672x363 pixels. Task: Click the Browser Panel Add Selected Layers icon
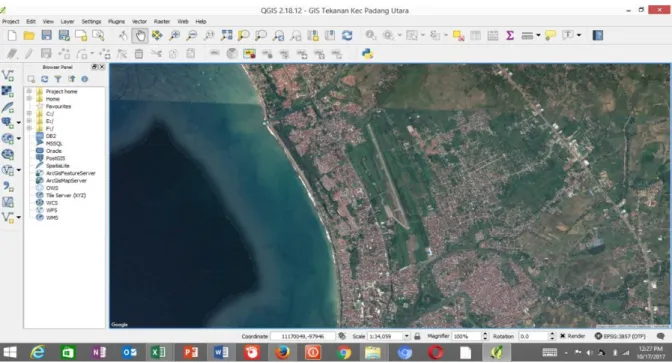pos(31,79)
